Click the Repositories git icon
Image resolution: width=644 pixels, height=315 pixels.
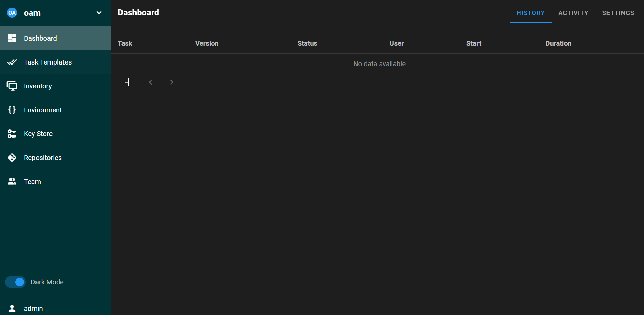point(12,158)
